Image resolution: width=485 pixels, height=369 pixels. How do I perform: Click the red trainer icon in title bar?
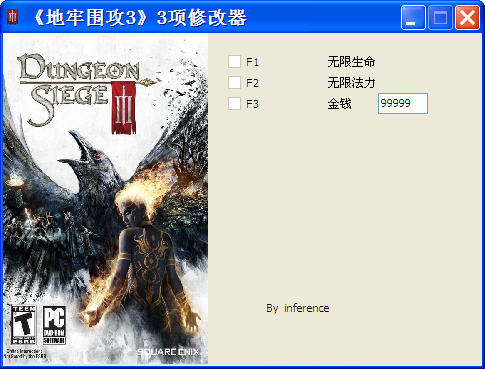[x=13, y=17]
